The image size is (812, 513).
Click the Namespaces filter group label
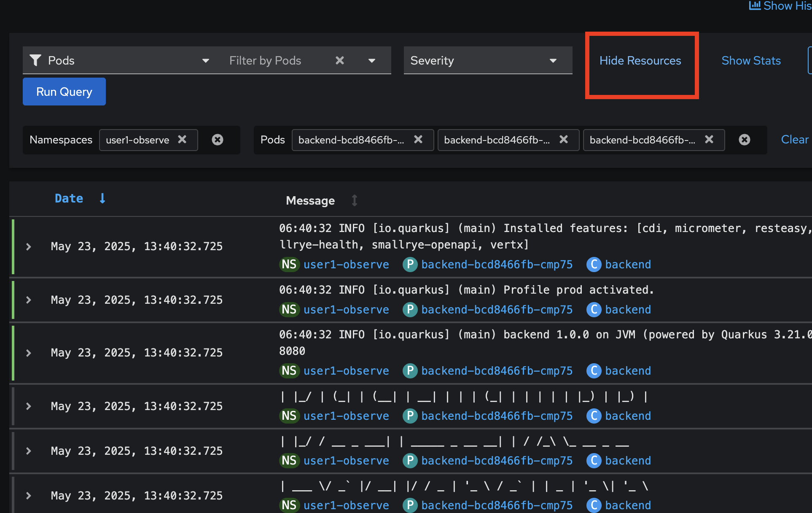pos(61,140)
